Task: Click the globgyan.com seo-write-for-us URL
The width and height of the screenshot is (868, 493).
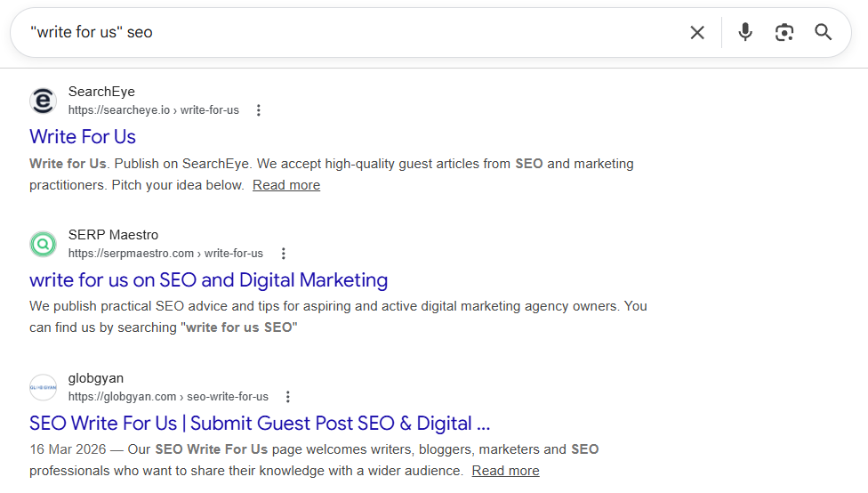Action: pos(168,397)
